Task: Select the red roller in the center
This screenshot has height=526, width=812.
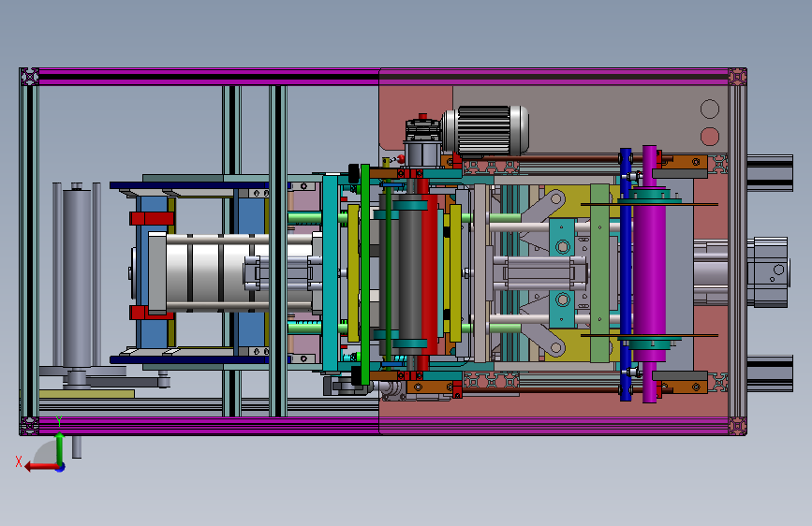Action: pyautogui.click(x=430, y=273)
